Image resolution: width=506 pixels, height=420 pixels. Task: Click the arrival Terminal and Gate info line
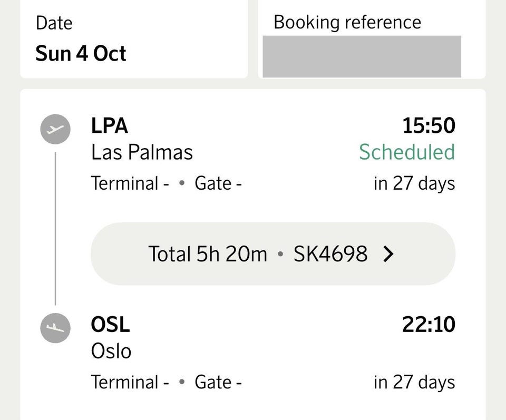[x=166, y=382]
